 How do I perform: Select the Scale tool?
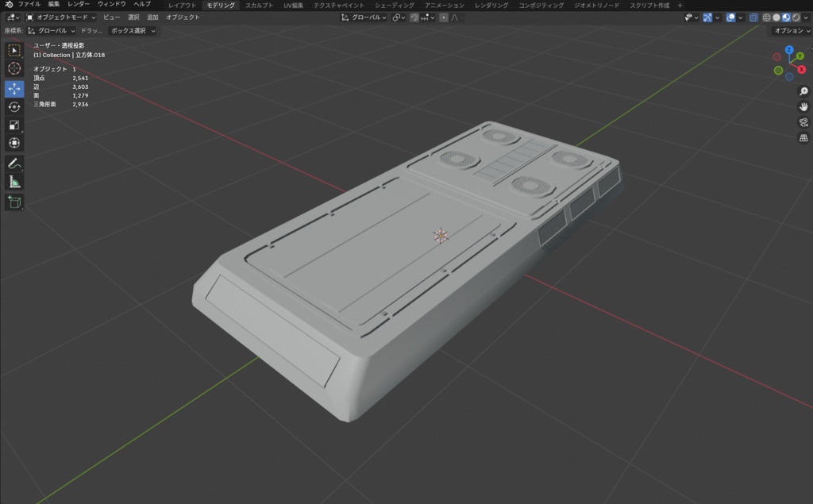14,125
